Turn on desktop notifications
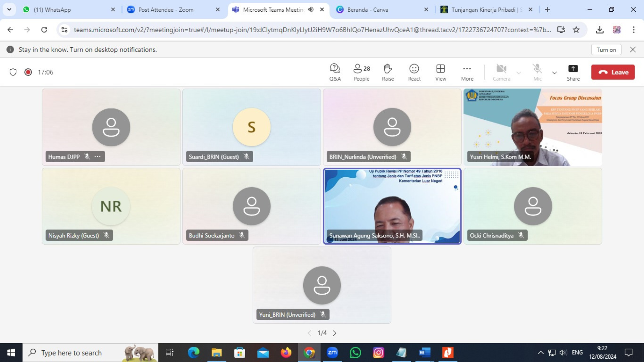This screenshot has width=644, height=362. coord(606,50)
